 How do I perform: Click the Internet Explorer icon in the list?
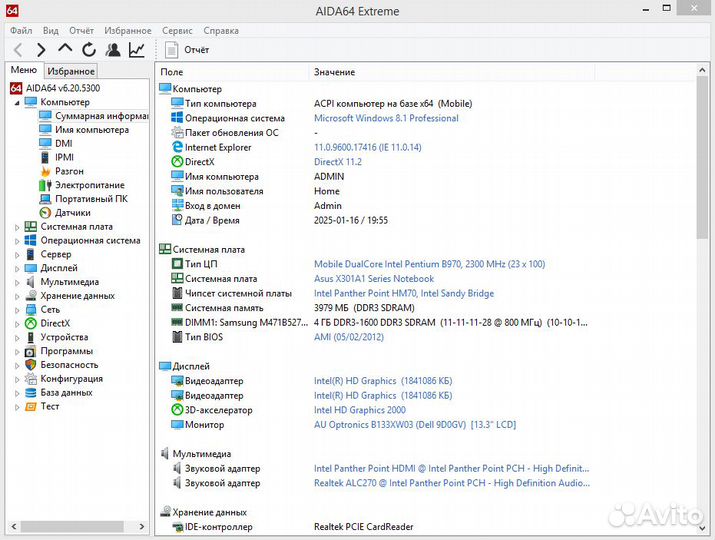177,147
